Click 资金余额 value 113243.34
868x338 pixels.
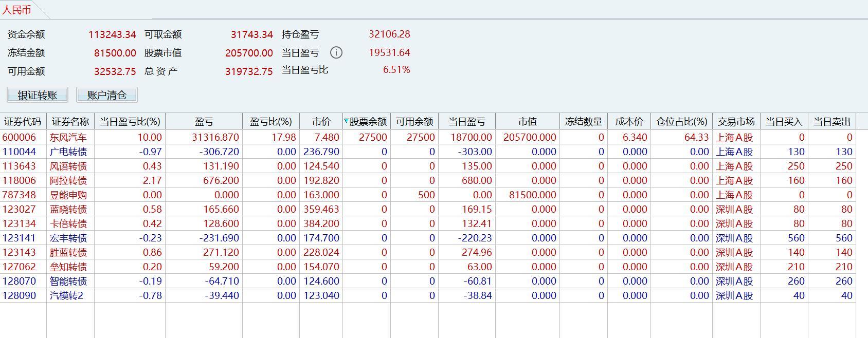coord(112,34)
